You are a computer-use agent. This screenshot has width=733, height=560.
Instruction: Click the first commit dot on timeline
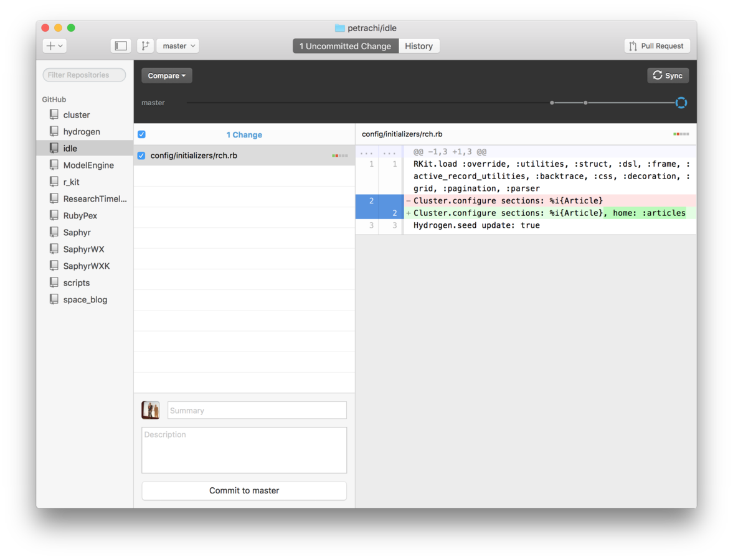pyautogui.click(x=552, y=103)
